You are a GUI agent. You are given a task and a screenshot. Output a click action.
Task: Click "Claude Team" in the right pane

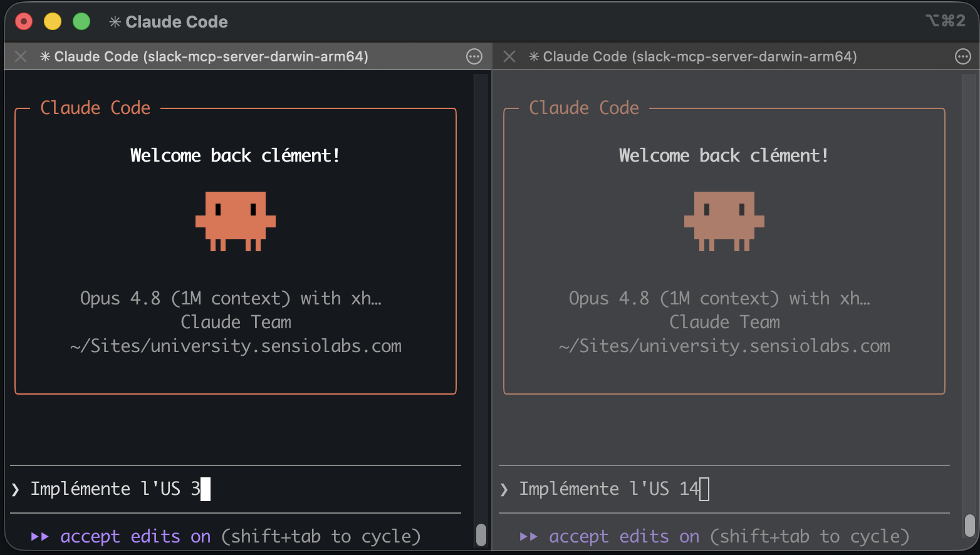(x=725, y=322)
